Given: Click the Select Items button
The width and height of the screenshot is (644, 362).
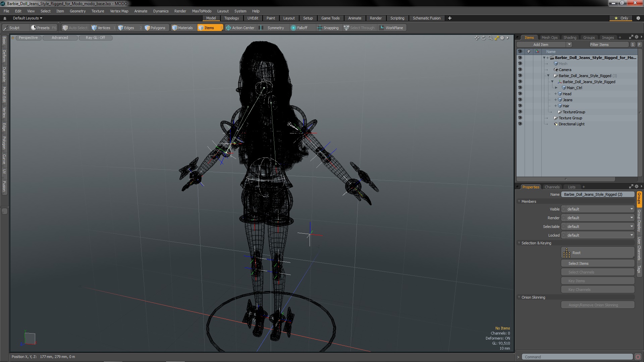Looking at the screenshot, I should [x=598, y=263].
